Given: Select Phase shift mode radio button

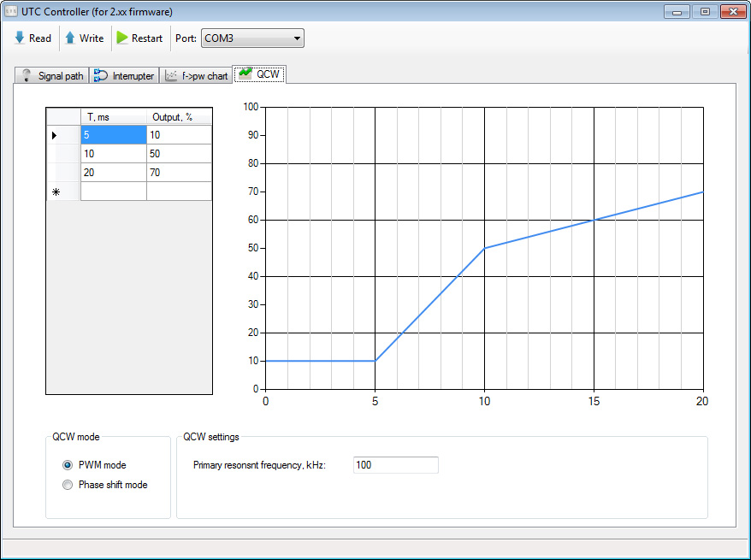Looking at the screenshot, I should click(x=68, y=485).
